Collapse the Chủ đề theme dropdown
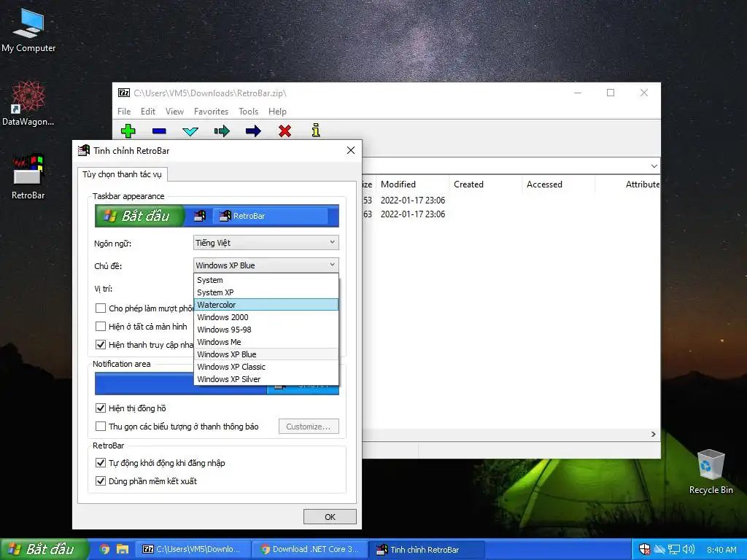This screenshot has width=747, height=560. coord(266,265)
